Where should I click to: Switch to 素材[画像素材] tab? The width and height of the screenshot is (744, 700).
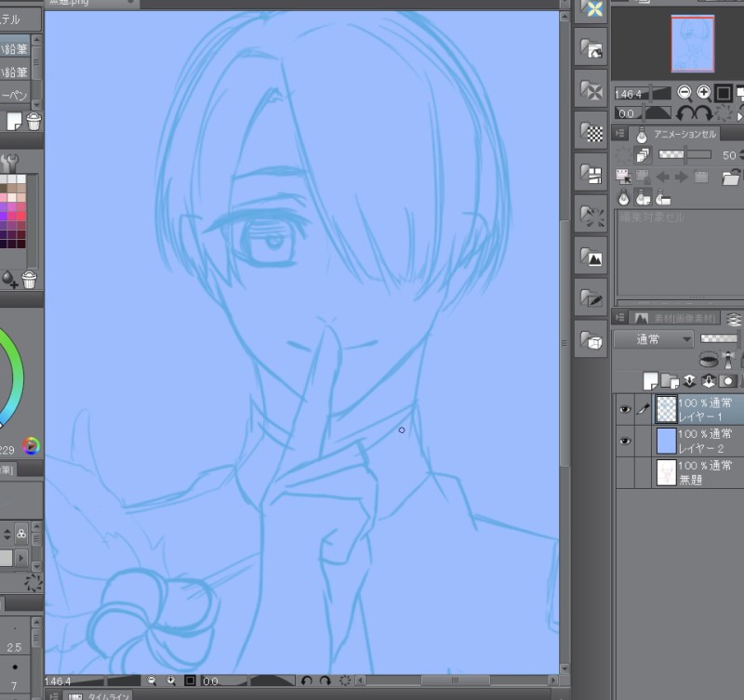coord(675,318)
